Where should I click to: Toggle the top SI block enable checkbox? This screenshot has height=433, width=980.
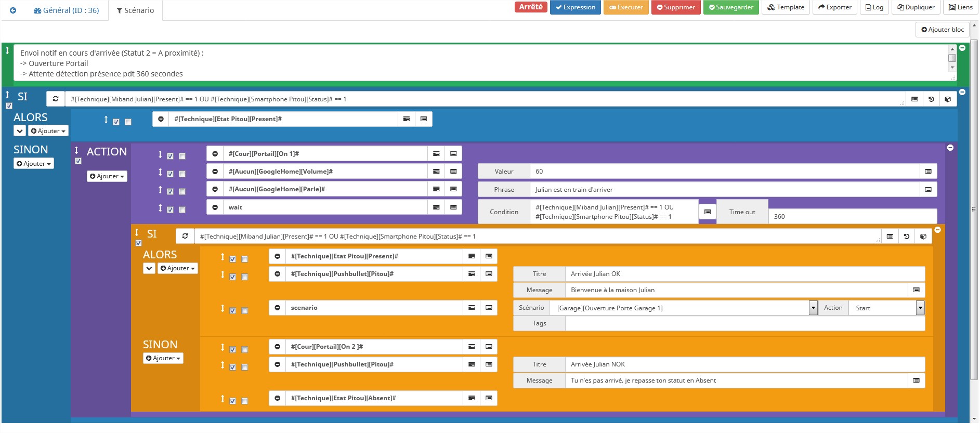coord(9,106)
